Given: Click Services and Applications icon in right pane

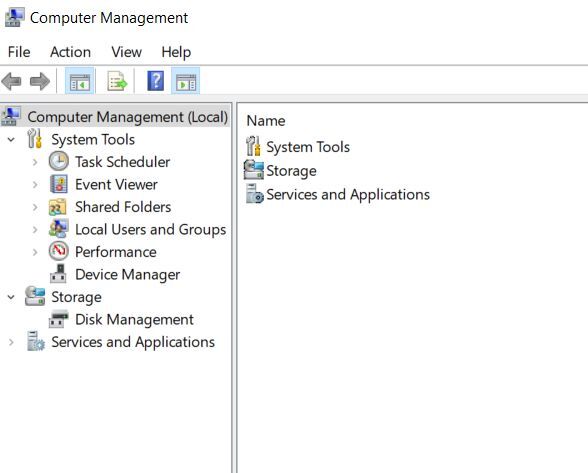Looking at the screenshot, I should coord(255,194).
